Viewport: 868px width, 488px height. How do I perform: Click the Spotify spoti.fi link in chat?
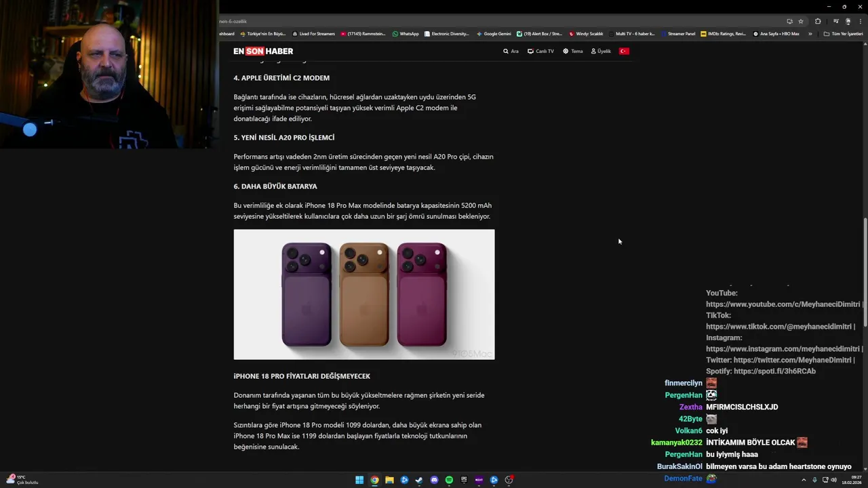point(774,371)
